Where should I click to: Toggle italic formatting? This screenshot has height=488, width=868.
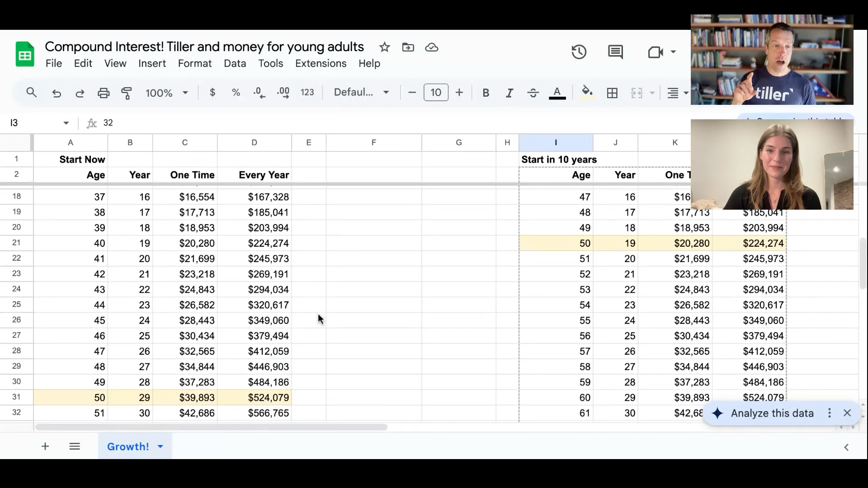point(509,93)
